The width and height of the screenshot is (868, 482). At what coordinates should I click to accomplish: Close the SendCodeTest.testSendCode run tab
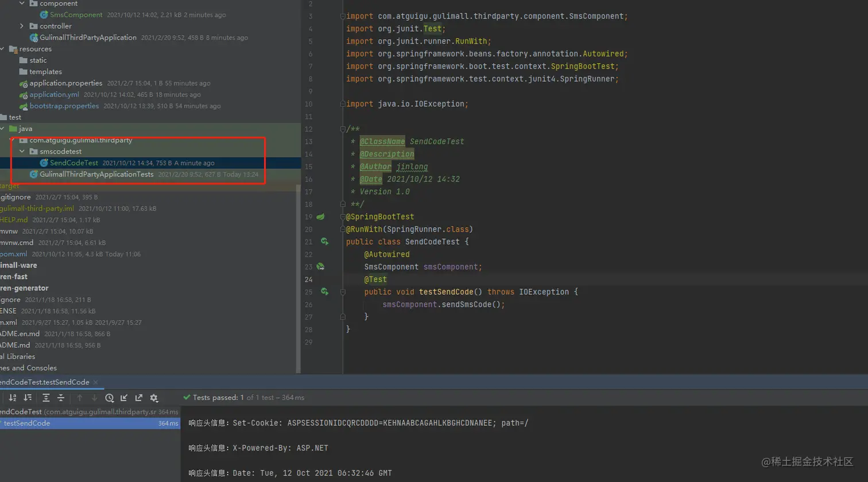(x=96, y=382)
